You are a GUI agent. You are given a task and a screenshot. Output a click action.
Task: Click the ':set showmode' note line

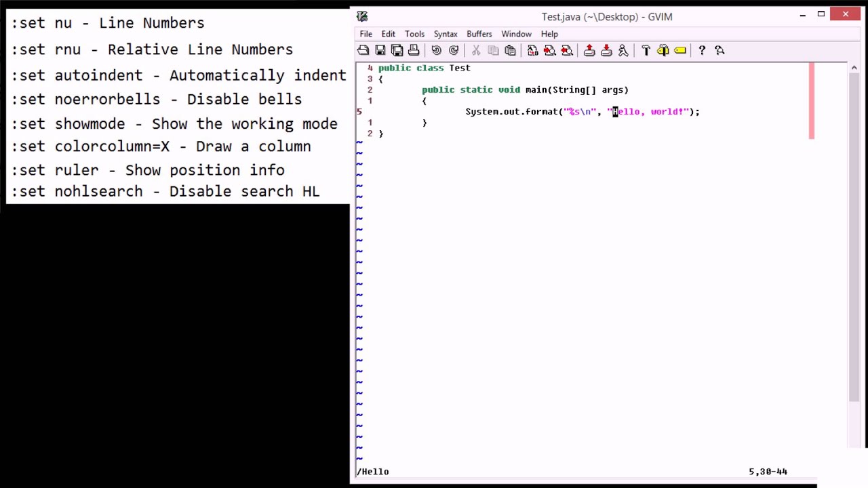click(x=174, y=124)
